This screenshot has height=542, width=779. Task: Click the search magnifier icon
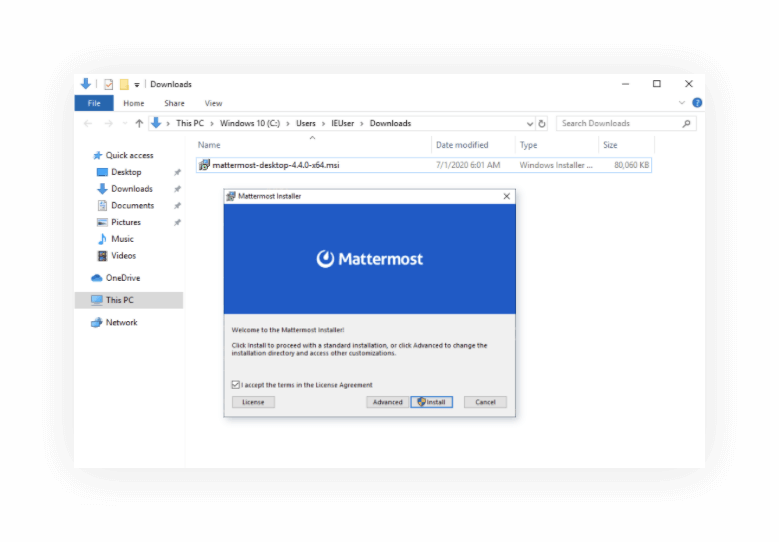tap(686, 123)
